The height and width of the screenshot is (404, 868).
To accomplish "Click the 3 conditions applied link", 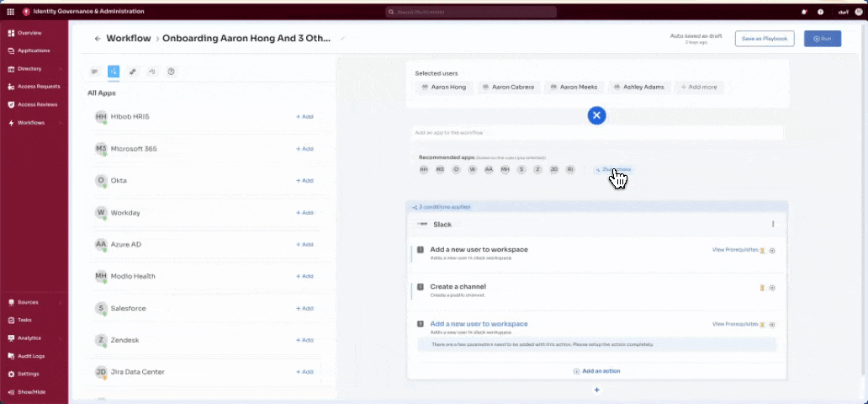I will coord(442,207).
